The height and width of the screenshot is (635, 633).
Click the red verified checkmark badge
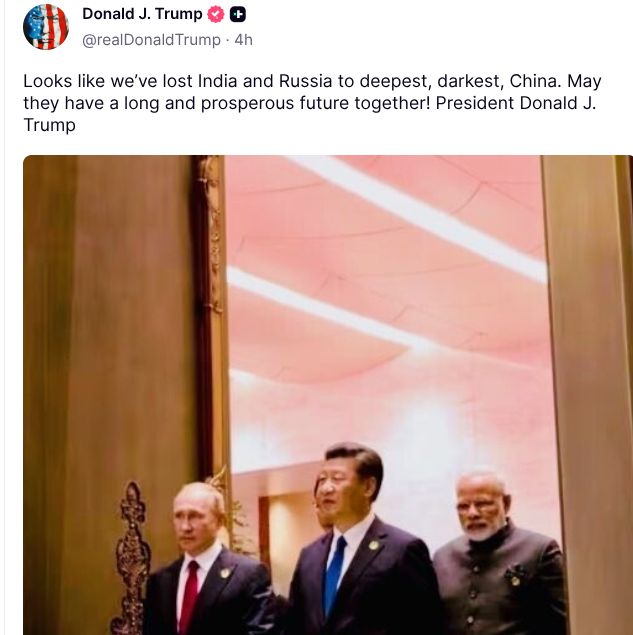tap(215, 15)
